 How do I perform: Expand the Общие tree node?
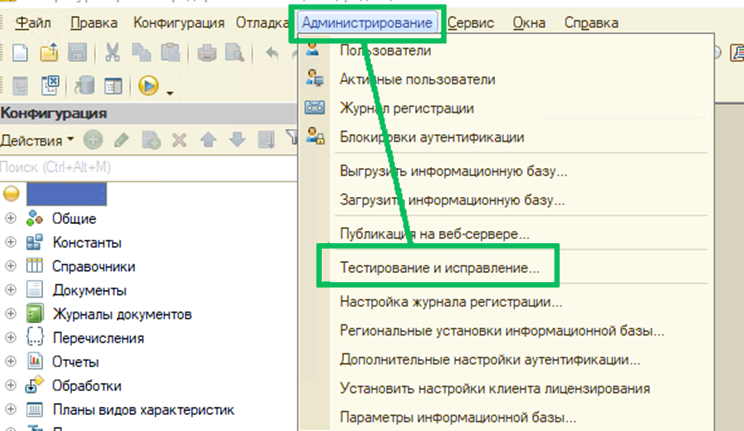(10, 218)
